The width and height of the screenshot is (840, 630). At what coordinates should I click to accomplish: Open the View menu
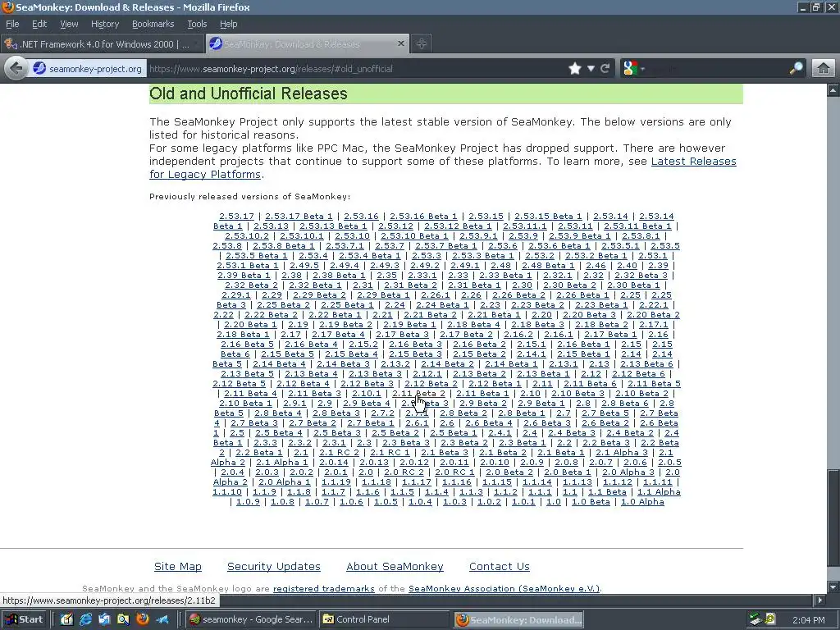click(69, 24)
